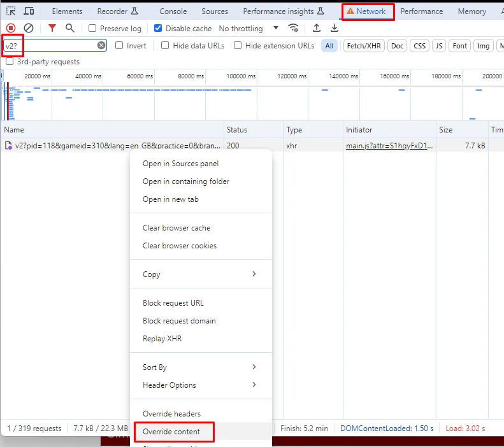Open main.js initiator link
Image resolution: width=504 pixels, height=447 pixels.
point(389,146)
